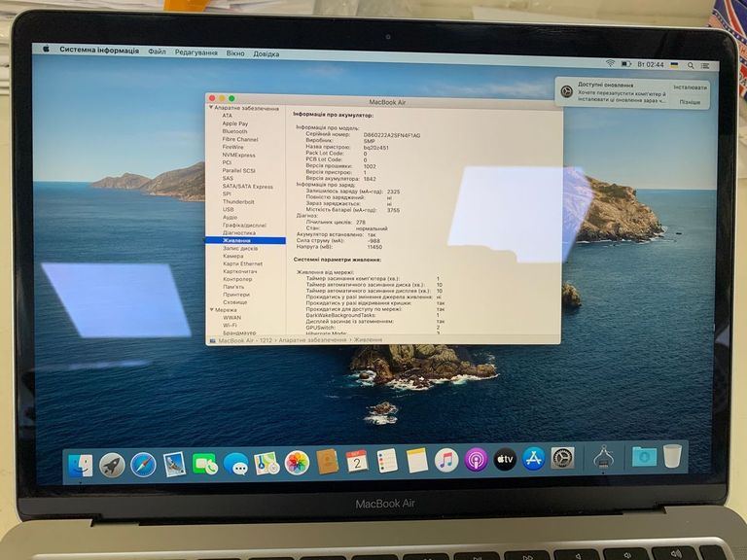Select Діагностика in the sidebar
The image size is (747, 560).
point(238,233)
